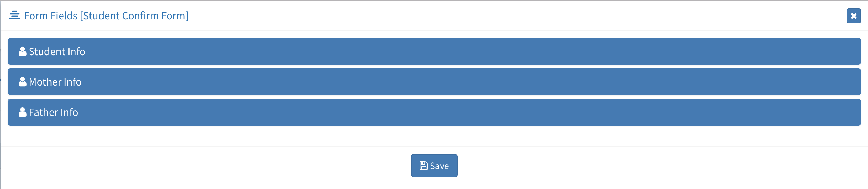Expand the Student Info section
The image size is (868, 189).
pos(434,51)
